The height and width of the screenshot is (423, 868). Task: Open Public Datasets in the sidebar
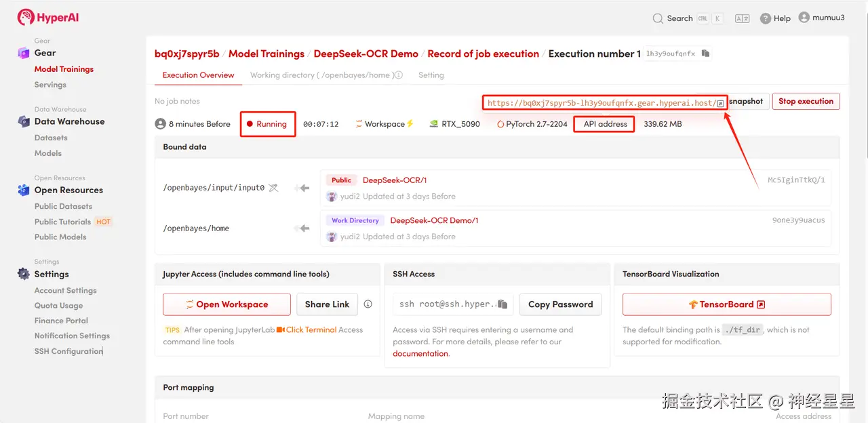(63, 206)
